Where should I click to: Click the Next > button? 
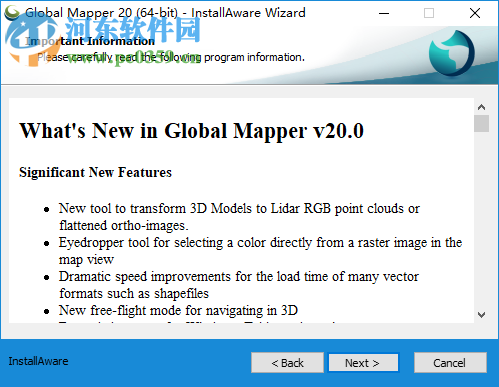(x=363, y=363)
